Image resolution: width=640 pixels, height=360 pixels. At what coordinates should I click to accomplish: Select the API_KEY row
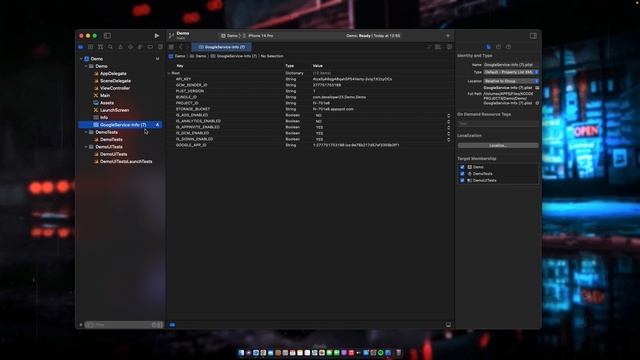tap(310, 79)
